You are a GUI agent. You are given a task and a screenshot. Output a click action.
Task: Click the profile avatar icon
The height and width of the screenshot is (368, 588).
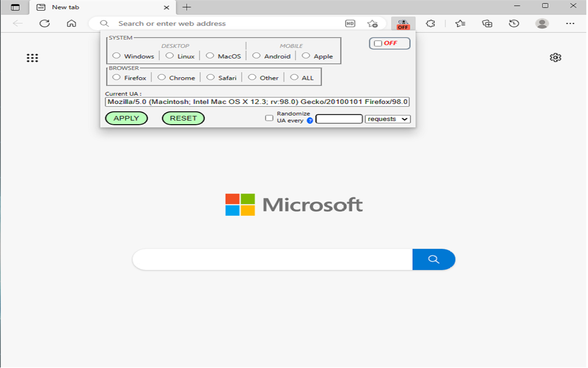[x=542, y=23]
